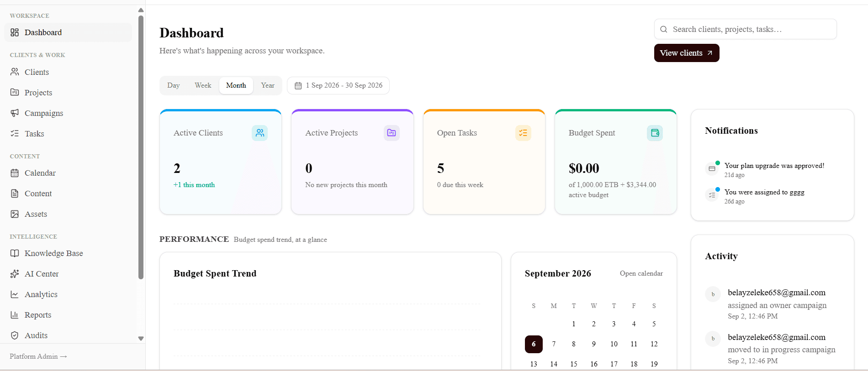868x371 pixels.
Task: Select day 1 in September calendar
Action: [574, 324]
